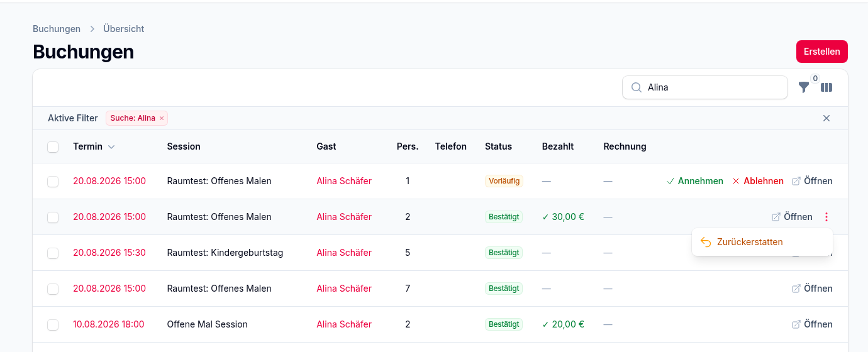The image size is (868, 352).
Task: Clear all active filters with the X
Action: click(826, 118)
